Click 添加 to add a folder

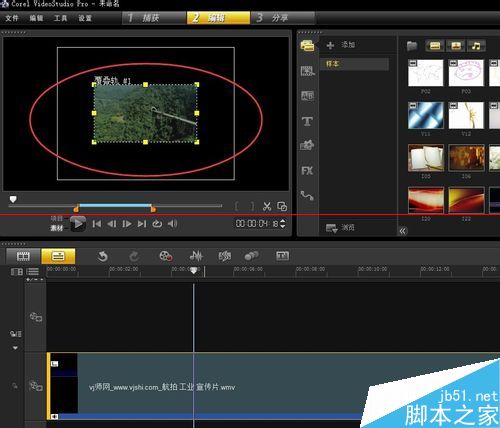pos(341,45)
